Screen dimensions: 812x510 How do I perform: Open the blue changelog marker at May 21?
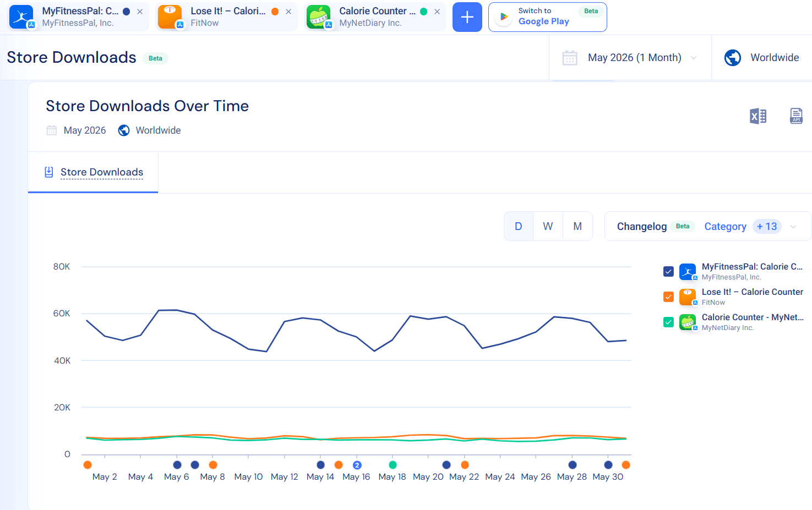tap(446, 465)
